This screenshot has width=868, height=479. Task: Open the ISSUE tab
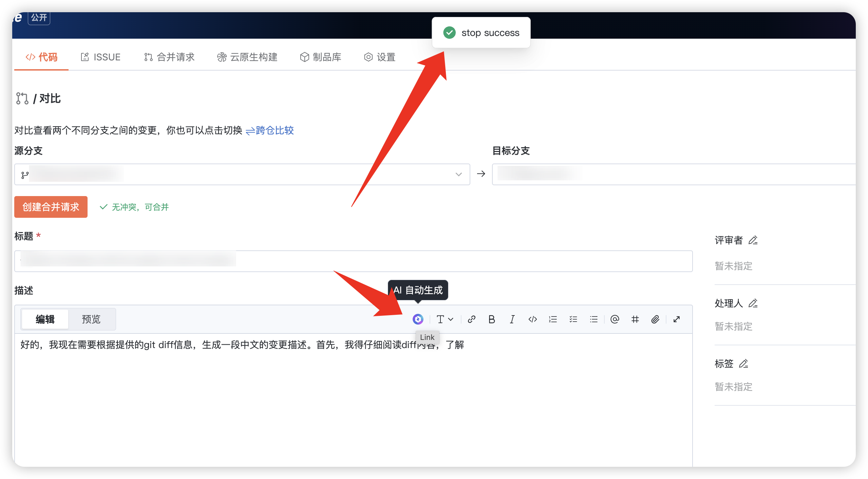(x=101, y=57)
